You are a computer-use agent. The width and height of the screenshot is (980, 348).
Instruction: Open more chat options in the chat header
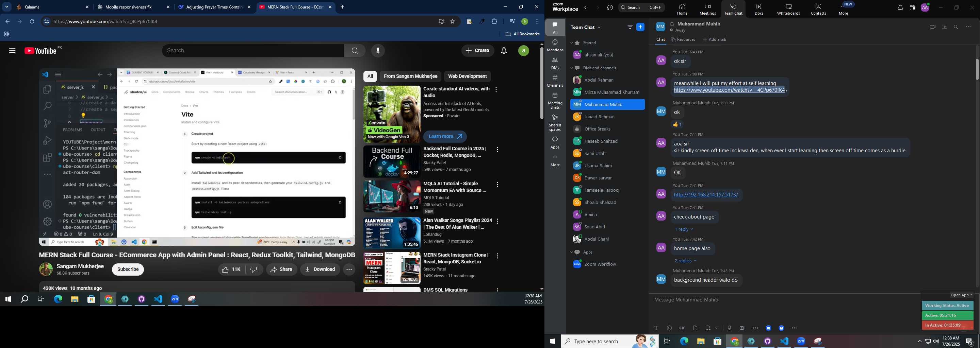[x=968, y=27]
